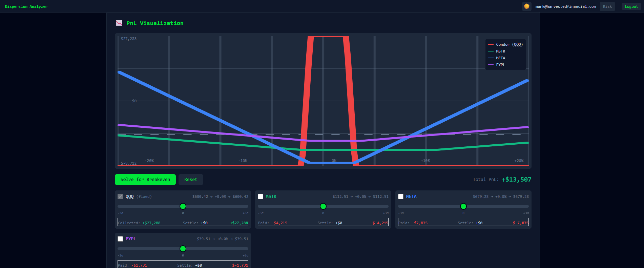644x268 pixels.
Task: Reset the scenario sliders
Action: (191, 180)
